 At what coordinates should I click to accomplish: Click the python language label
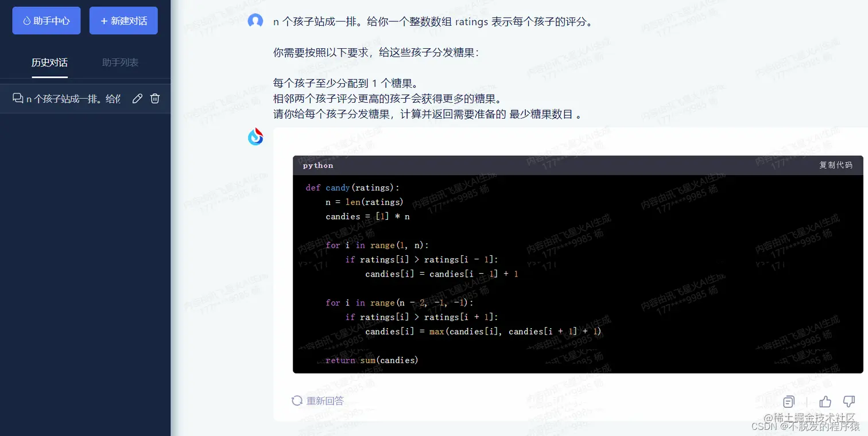[318, 165]
